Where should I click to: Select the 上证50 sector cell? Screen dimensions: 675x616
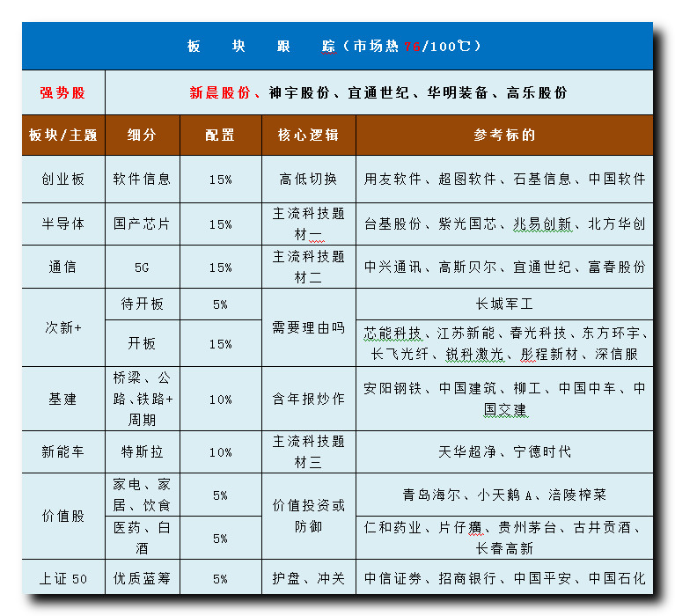(62, 578)
